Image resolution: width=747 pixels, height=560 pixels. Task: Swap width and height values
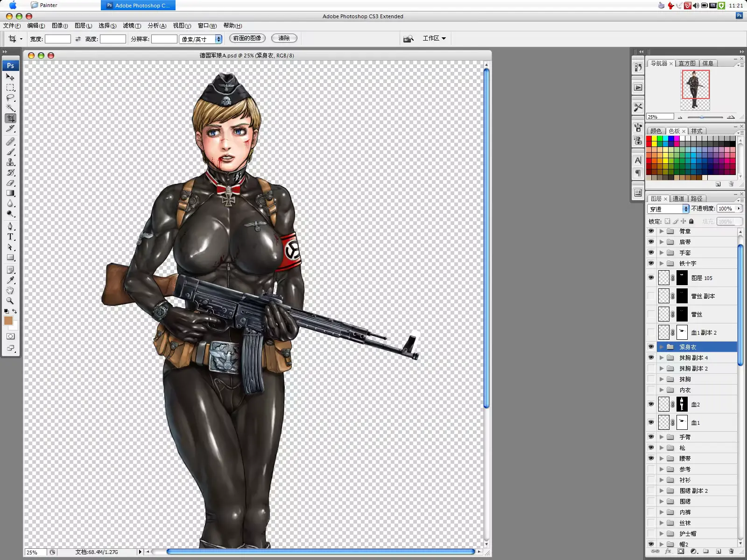[78, 39]
